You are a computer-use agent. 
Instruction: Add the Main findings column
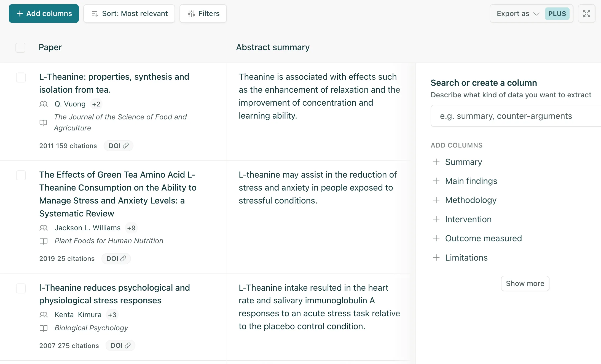coord(471,181)
